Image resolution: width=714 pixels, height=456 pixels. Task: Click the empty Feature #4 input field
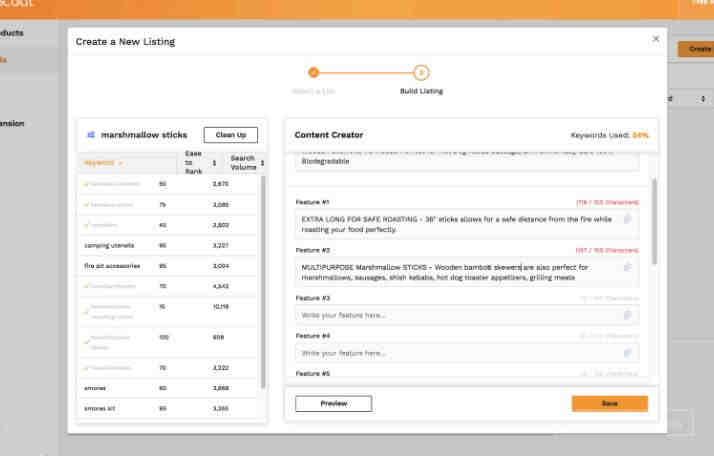[467, 353]
